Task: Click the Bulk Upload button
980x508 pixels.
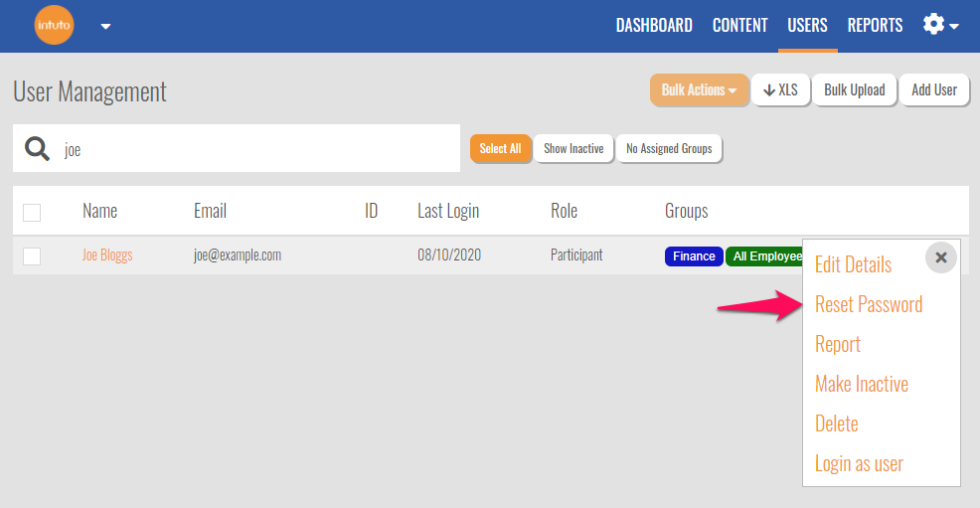Action: (854, 89)
